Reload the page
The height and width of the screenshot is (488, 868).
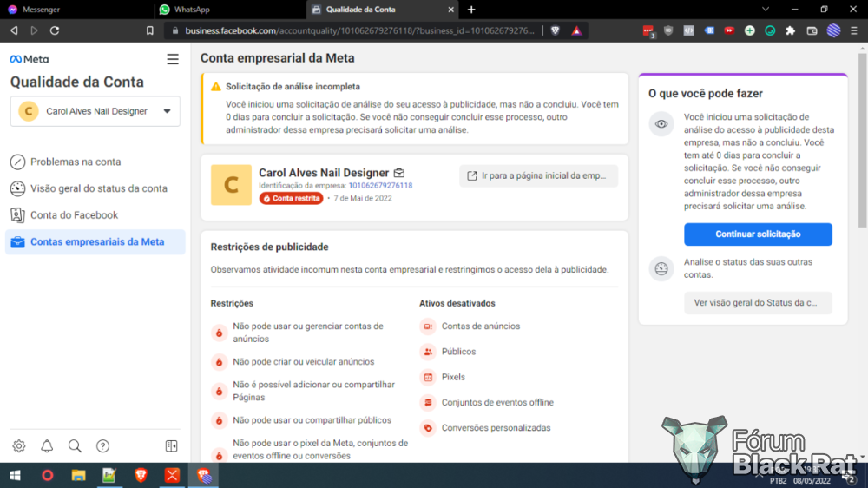55,30
